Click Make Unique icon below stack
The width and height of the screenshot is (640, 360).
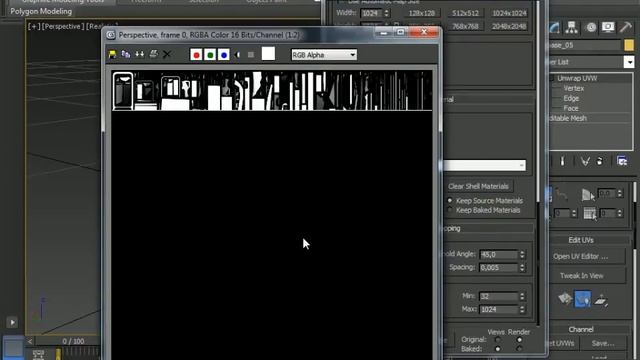585,161
